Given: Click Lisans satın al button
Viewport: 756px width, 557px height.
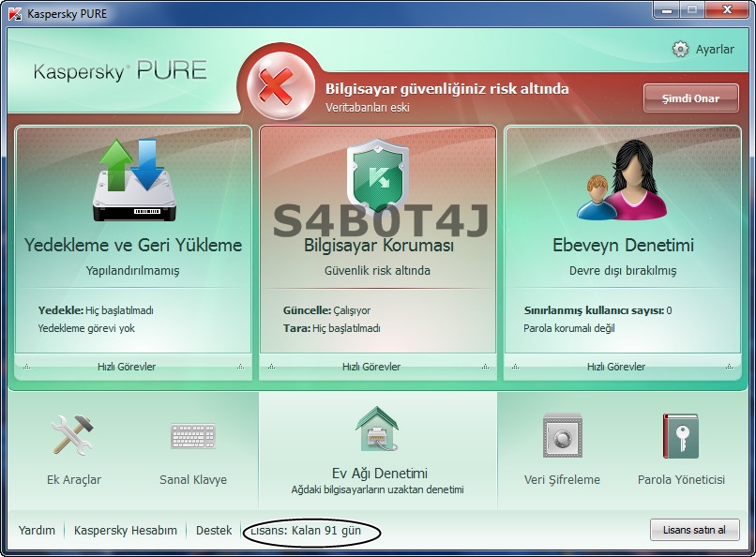Looking at the screenshot, I should (694, 530).
